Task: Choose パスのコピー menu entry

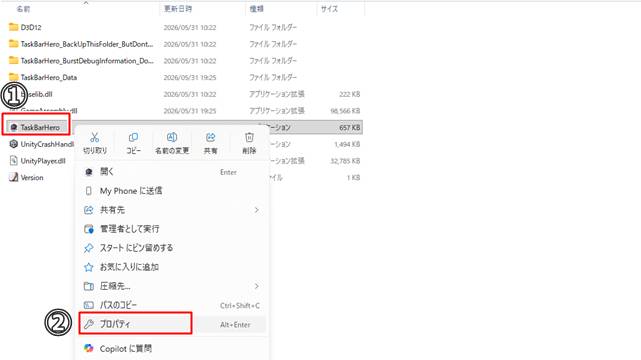Action: [172, 305]
